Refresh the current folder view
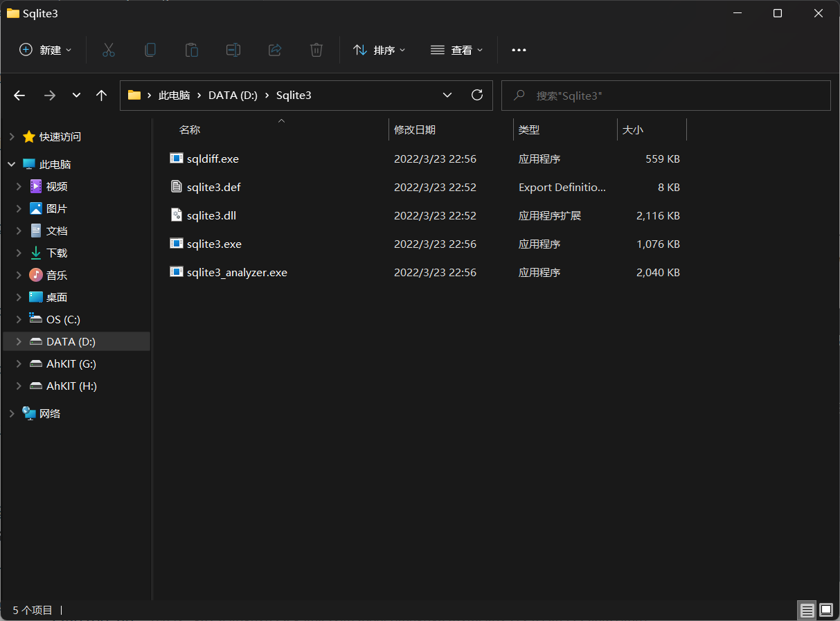 pos(476,95)
